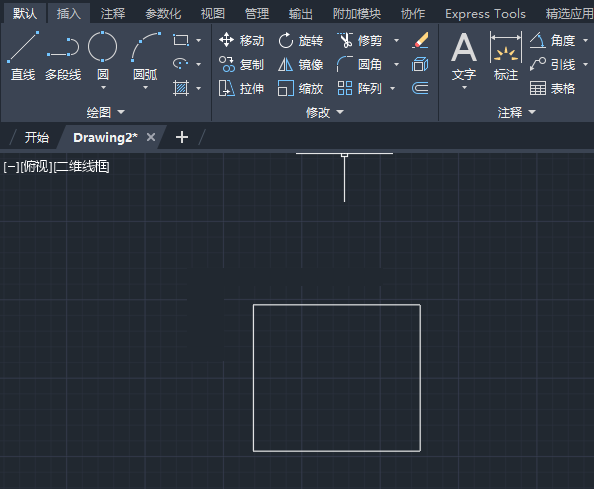Click the Ellipse draw icon
Image resolution: width=594 pixels, height=489 pixels.
181,64
